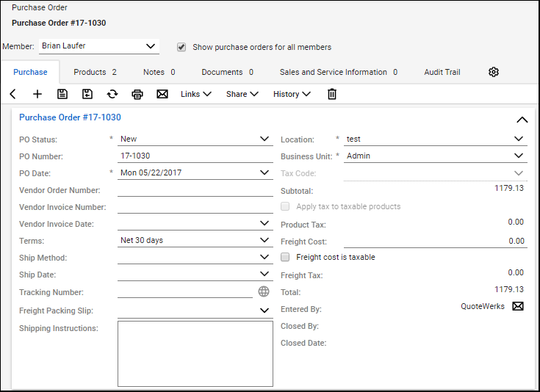Collapse the Purchase Order #17-1030 panel
The image size is (540, 392).
pyautogui.click(x=522, y=119)
